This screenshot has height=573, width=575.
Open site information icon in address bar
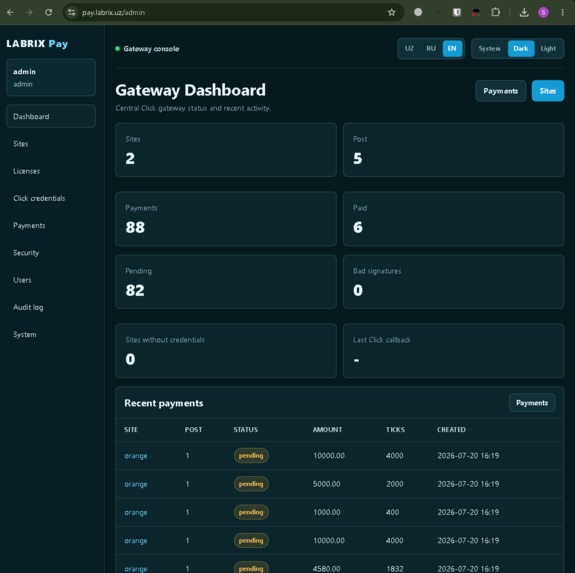[72, 12]
